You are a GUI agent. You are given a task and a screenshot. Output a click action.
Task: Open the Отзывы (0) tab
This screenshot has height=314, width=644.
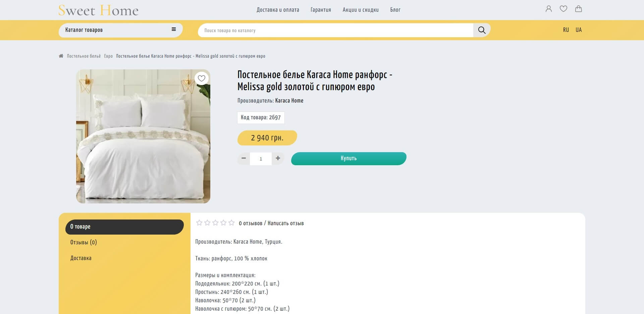click(84, 242)
